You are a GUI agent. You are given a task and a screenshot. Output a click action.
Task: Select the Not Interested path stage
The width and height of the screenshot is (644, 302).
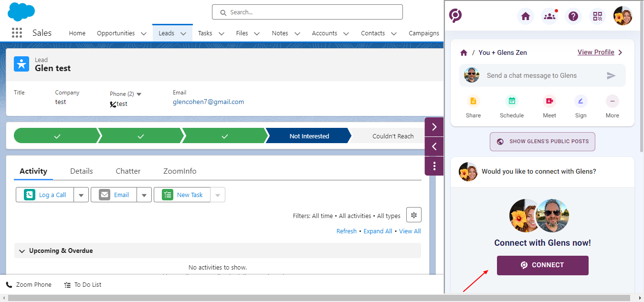click(x=309, y=136)
